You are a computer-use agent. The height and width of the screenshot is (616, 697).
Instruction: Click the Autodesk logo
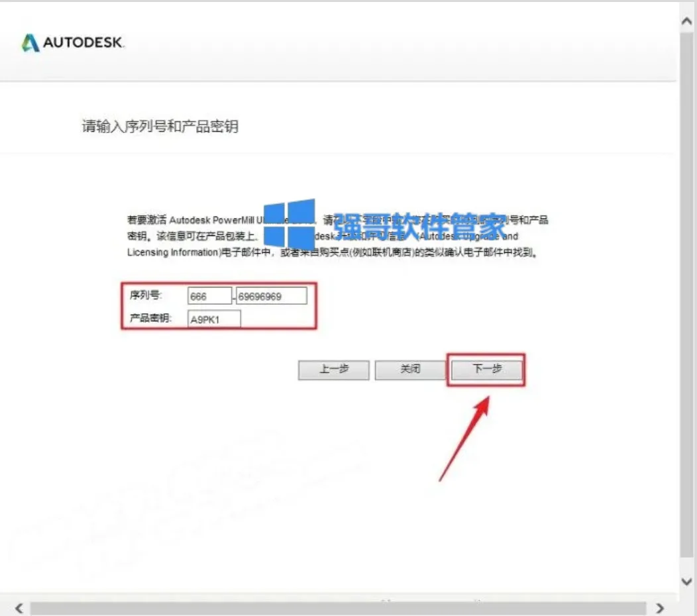74,42
